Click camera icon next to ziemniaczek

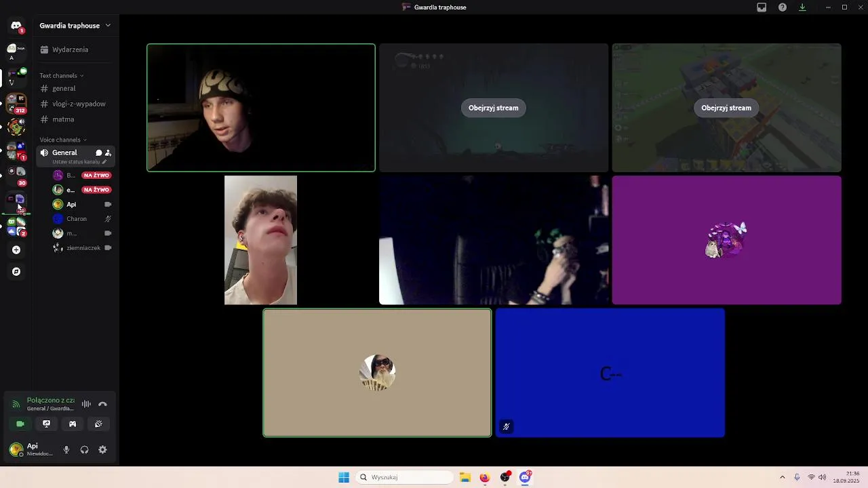(108, 248)
